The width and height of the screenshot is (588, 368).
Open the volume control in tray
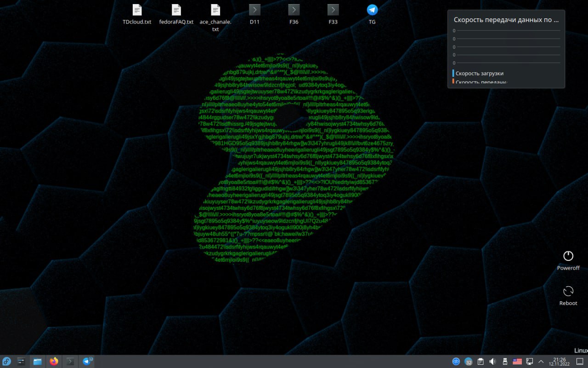pos(493,362)
